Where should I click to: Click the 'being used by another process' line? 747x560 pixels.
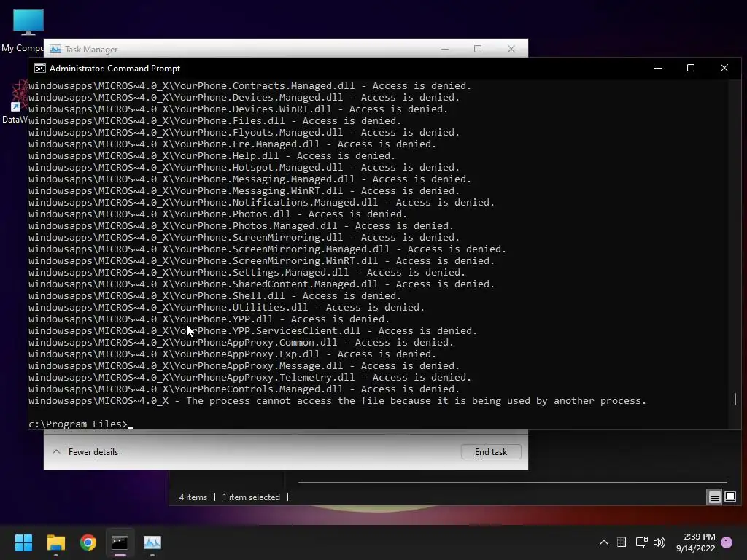[x=337, y=401]
